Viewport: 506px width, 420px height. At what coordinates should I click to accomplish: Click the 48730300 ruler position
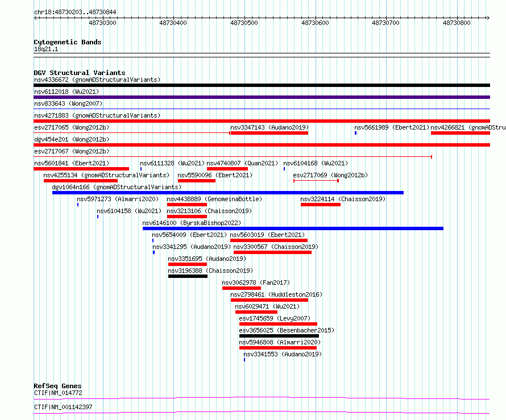[102, 23]
